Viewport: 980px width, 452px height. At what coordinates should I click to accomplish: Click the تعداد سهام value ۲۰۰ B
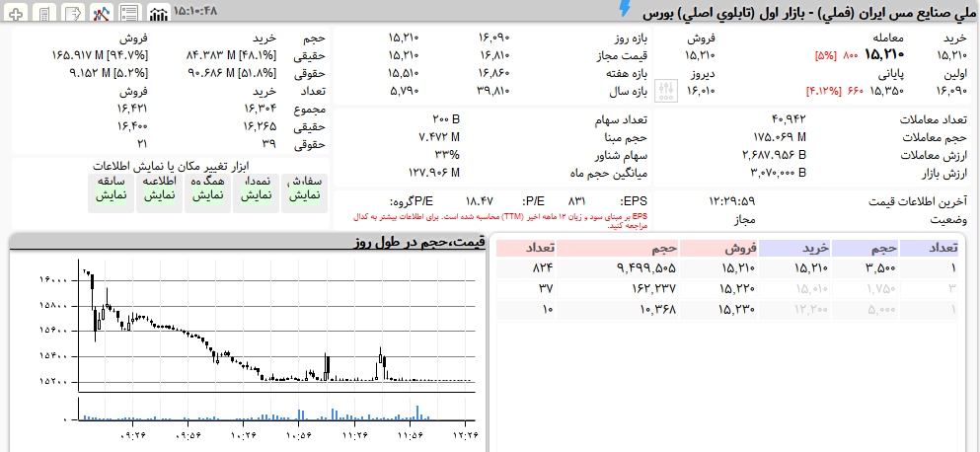[445, 119]
